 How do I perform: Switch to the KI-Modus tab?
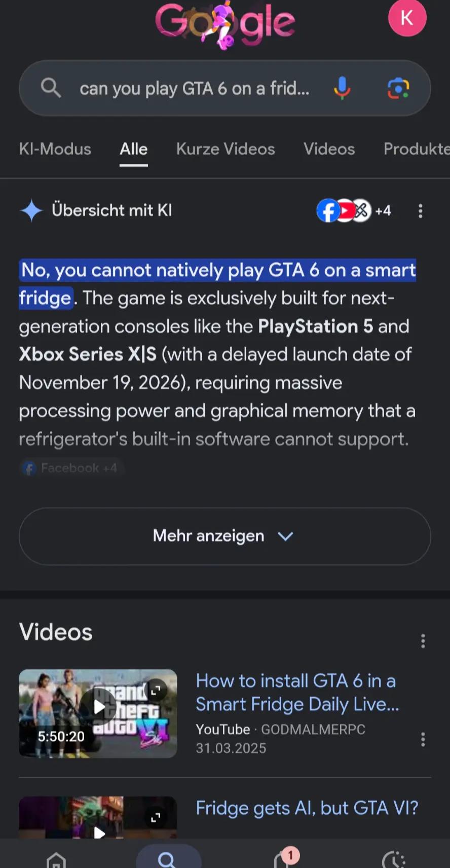pos(55,149)
